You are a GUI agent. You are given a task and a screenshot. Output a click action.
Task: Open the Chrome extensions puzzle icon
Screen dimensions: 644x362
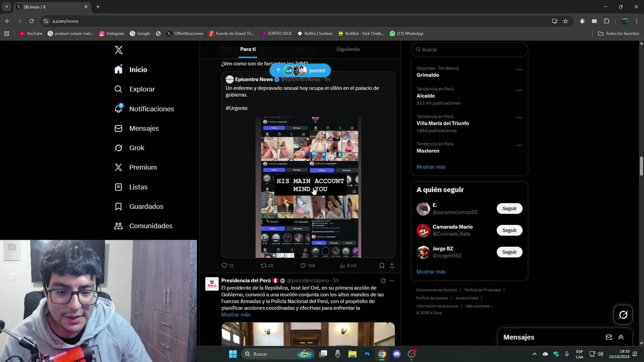coord(606,21)
